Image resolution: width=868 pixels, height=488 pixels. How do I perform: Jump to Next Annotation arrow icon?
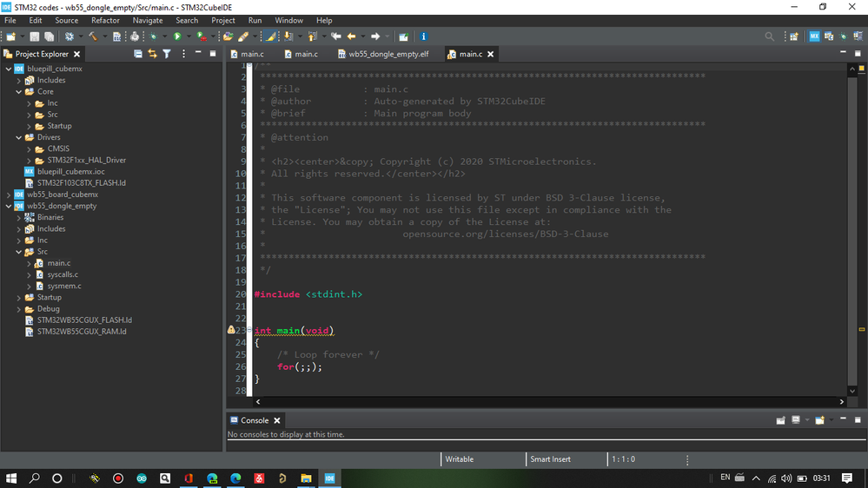click(x=288, y=36)
